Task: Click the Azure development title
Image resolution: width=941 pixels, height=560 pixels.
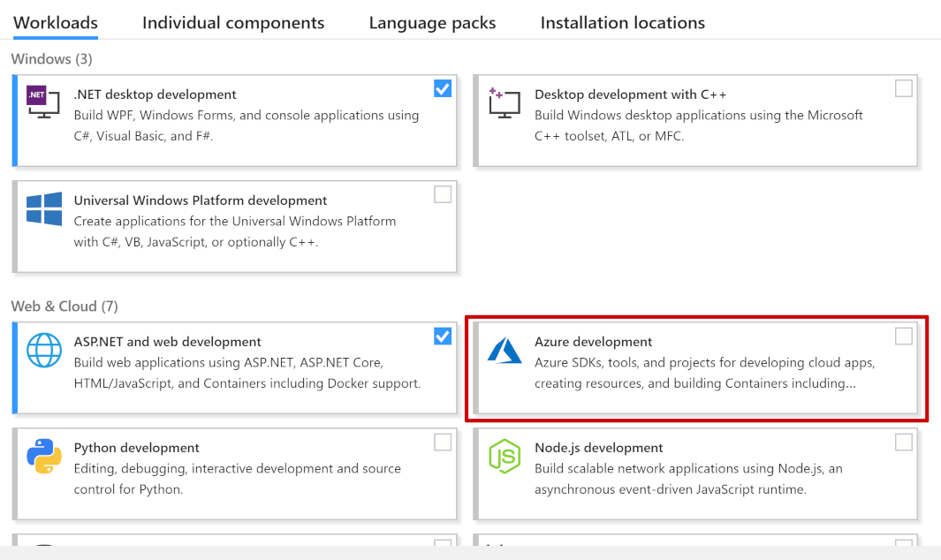Action: point(593,342)
